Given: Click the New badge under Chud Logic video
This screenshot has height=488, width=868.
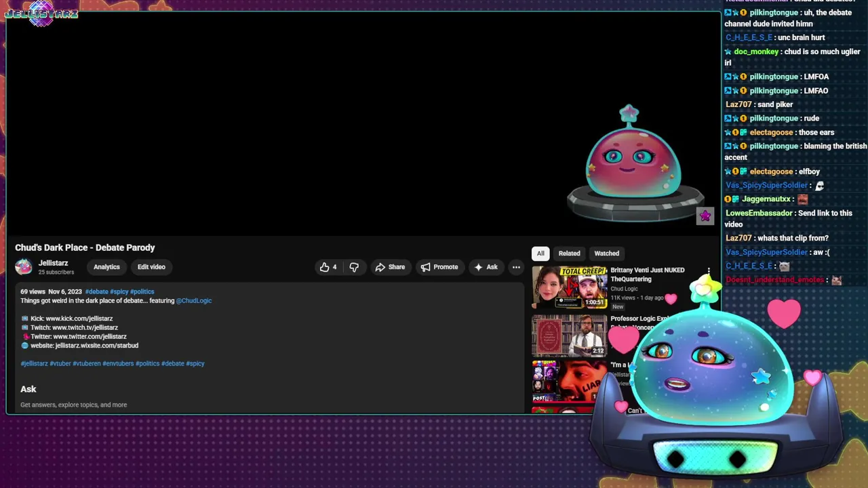Looking at the screenshot, I should click(x=618, y=307).
